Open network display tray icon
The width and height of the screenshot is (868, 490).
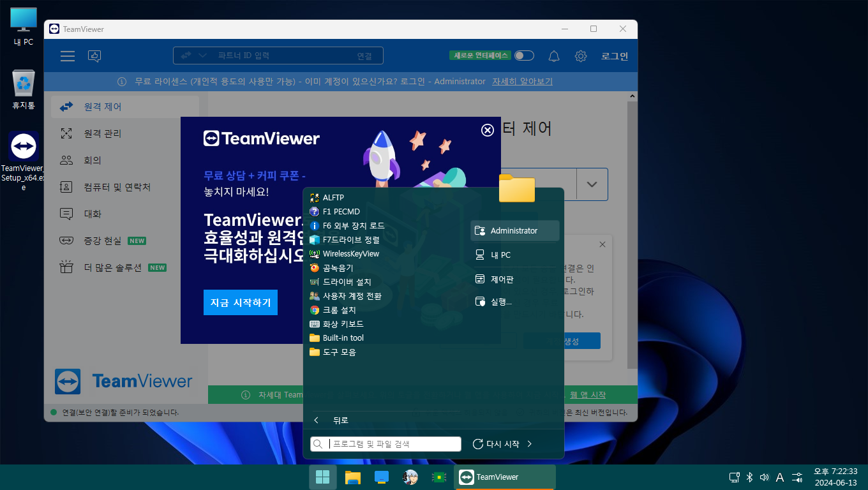coord(735,477)
